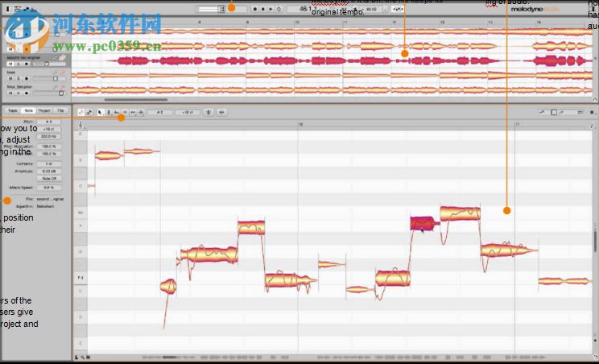Image resolution: width=599 pixels, height=364 pixels.
Task: Click the note assignment mode icon
Action: tap(89, 112)
